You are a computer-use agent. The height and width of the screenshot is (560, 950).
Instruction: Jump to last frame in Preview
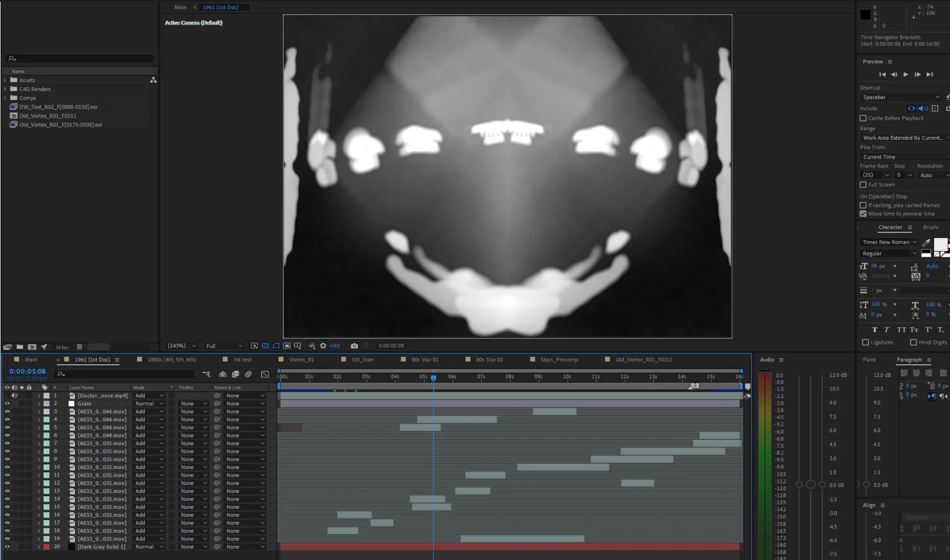pos(930,74)
